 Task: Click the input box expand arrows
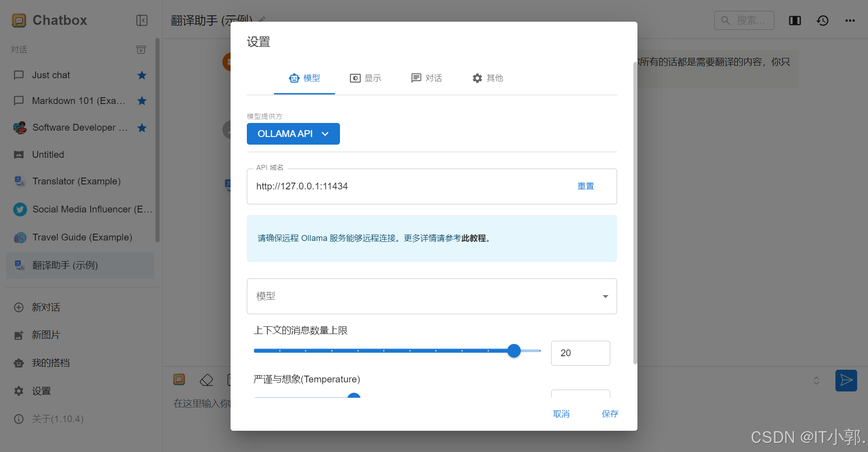click(816, 381)
